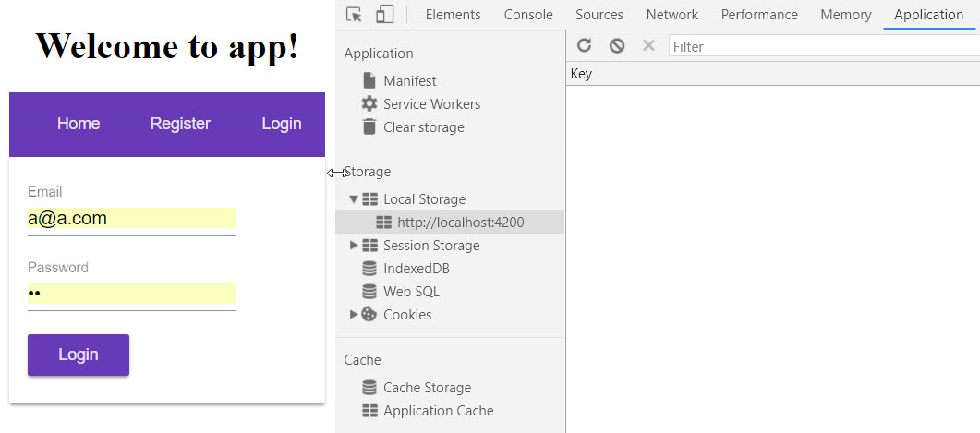Switch to the Network tab

click(x=671, y=15)
